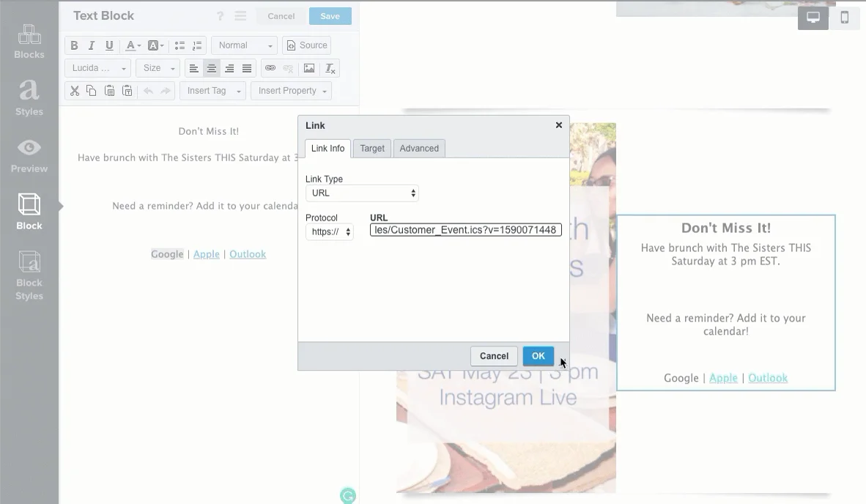Switch to Source view
Image resolution: width=866 pixels, height=504 pixels.
(x=306, y=45)
